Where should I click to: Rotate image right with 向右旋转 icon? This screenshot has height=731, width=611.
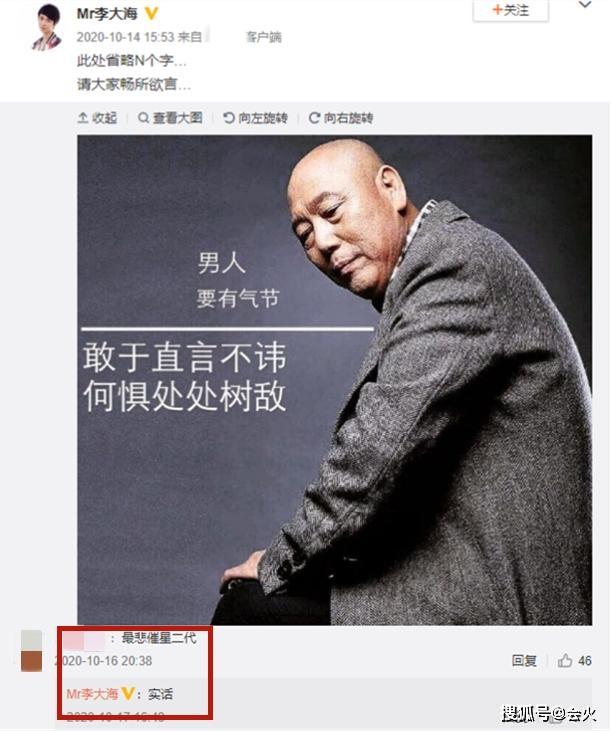pyautogui.click(x=314, y=118)
